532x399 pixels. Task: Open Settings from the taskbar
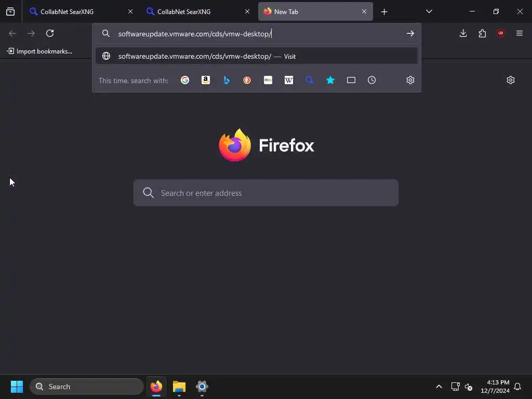pos(202,387)
